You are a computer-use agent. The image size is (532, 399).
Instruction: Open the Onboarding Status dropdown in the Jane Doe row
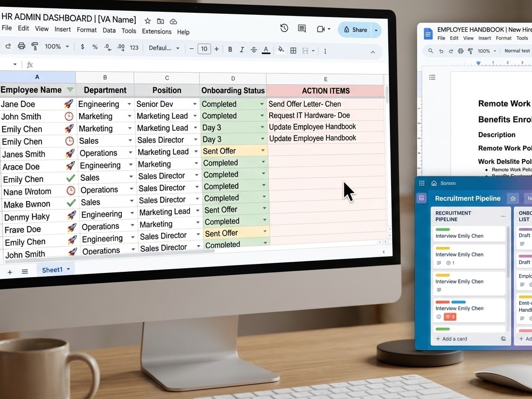coord(262,104)
